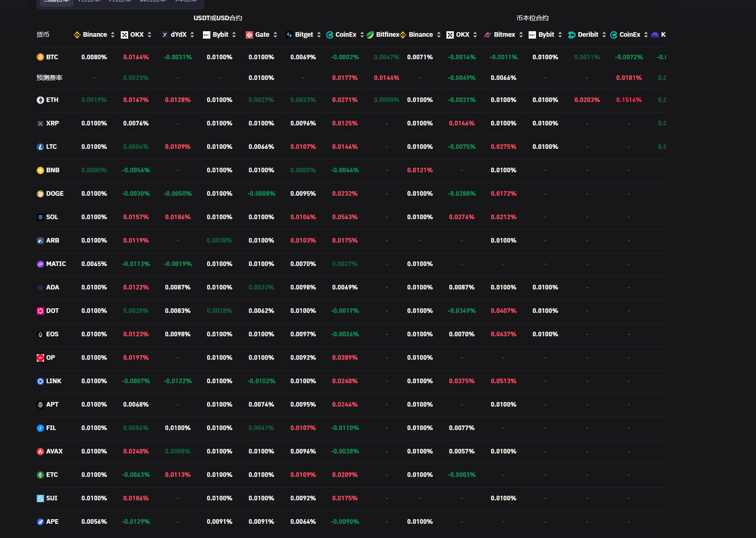The image size is (756, 538).
Task: Click the 货币 column header
Action: [43, 34]
